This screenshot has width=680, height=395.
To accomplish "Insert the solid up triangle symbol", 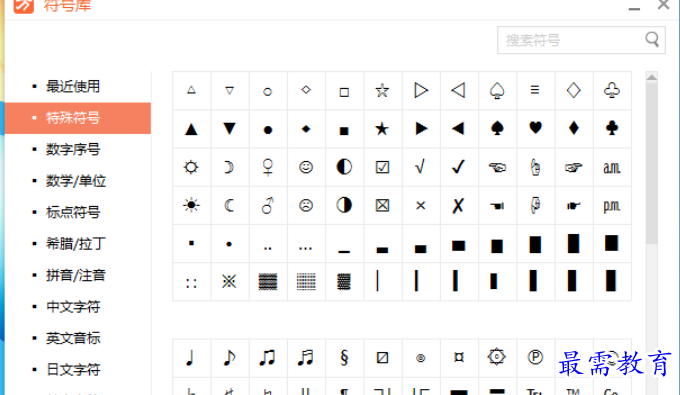I will (x=191, y=129).
